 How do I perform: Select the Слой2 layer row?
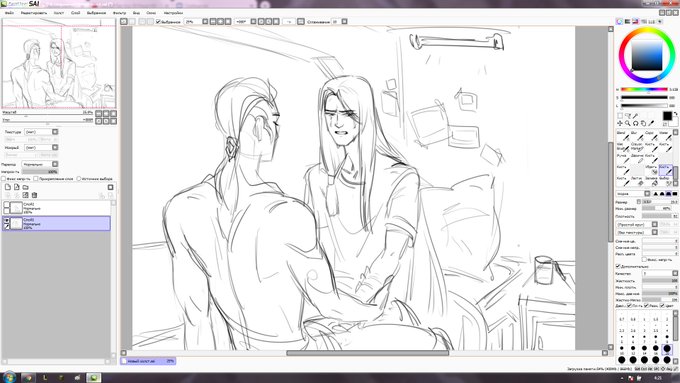pos(56,208)
